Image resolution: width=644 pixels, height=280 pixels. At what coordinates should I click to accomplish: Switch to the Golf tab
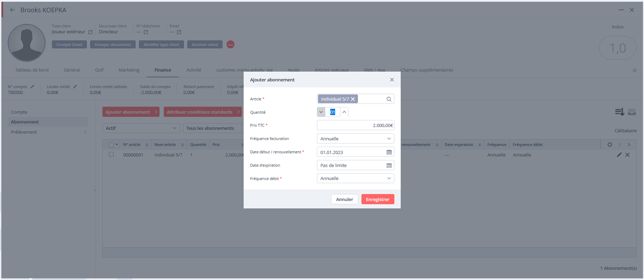pos(99,70)
